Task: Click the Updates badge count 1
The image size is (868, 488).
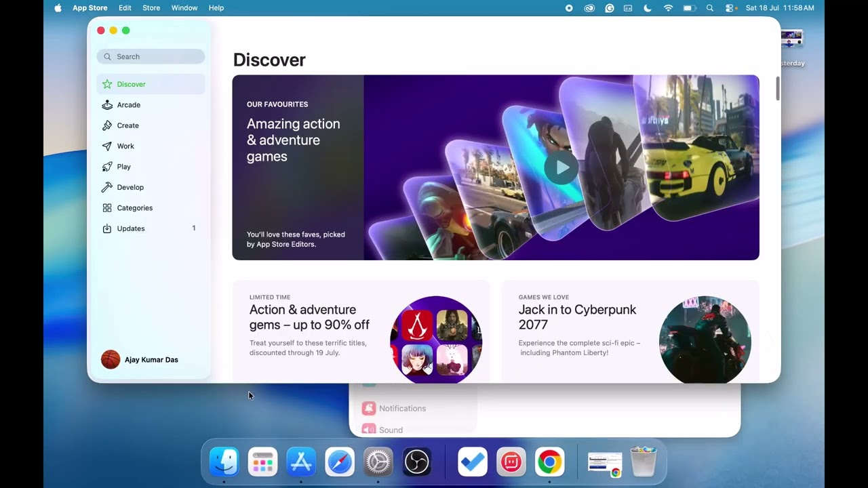Action: 194,228
